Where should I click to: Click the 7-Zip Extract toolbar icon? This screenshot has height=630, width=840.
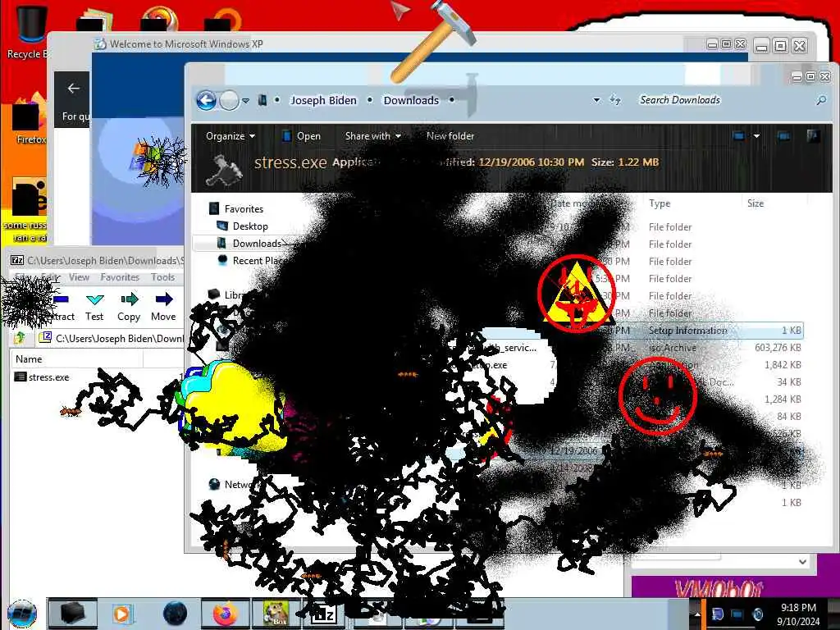pos(62,307)
